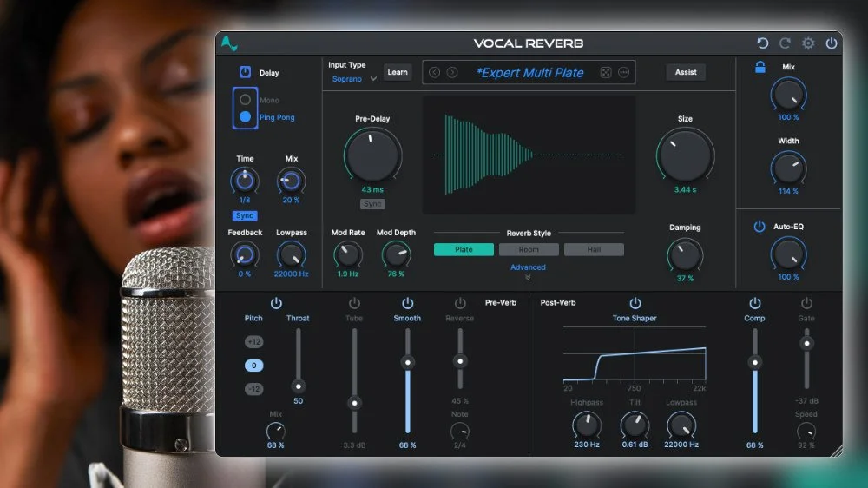Toggle the Delay power button
The height and width of the screenshot is (488, 868).
click(x=245, y=72)
